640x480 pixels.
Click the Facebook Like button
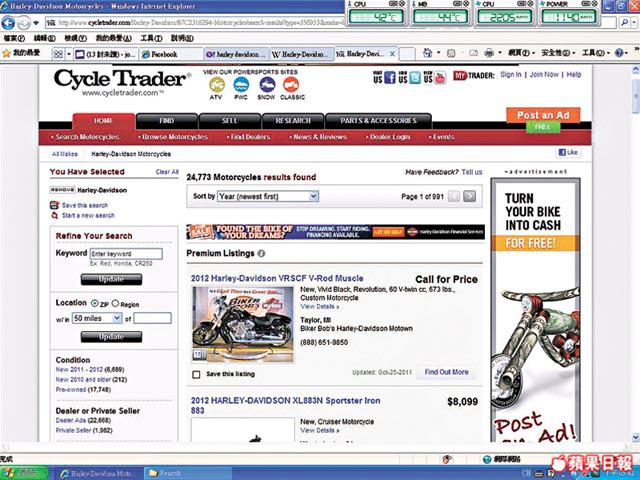pos(568,153)
